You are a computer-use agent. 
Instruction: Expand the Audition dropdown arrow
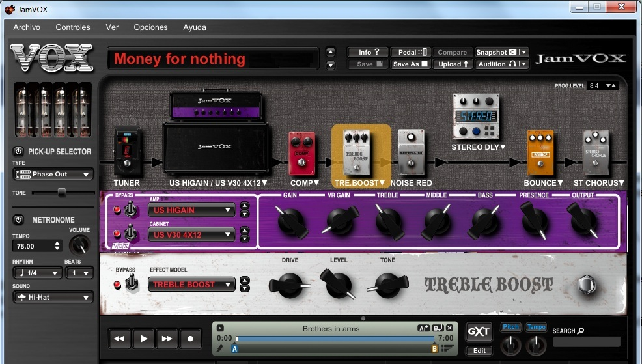coord(523,64)
